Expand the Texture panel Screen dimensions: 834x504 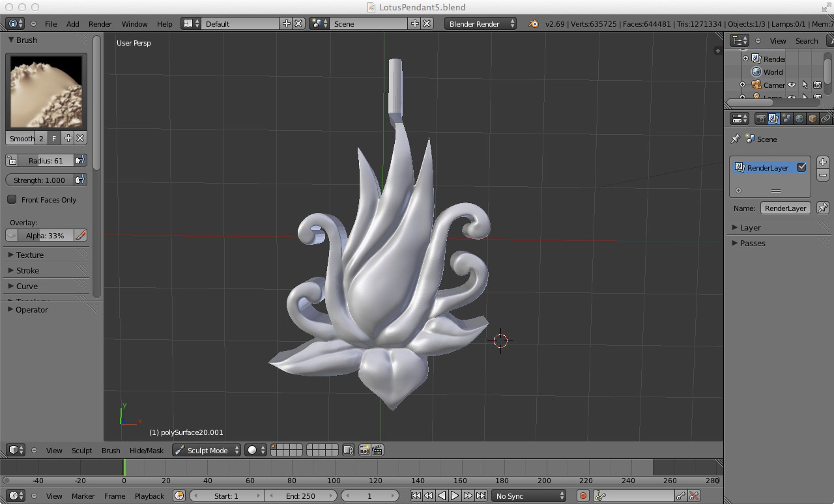pyautogui.click(x=47, y=255)
